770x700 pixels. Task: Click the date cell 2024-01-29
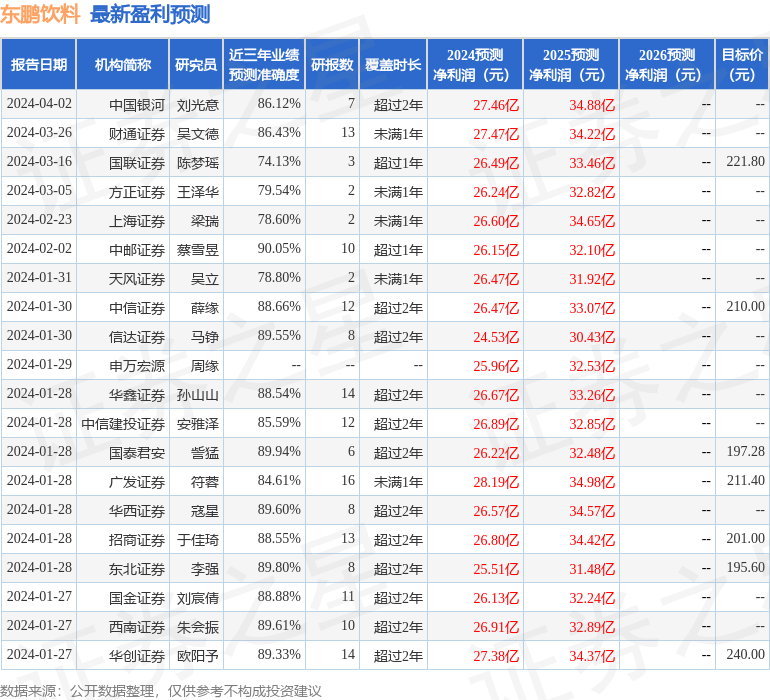pyautogui.click(x=39, y=364)
